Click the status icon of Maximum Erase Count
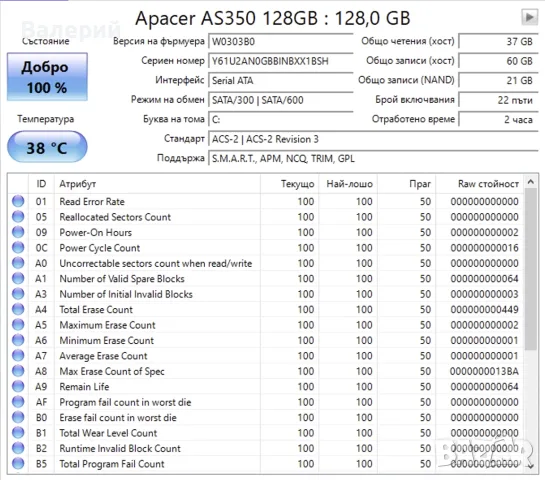Image resolution: width=545 pixels, height=480 pixels. (18, 325)
